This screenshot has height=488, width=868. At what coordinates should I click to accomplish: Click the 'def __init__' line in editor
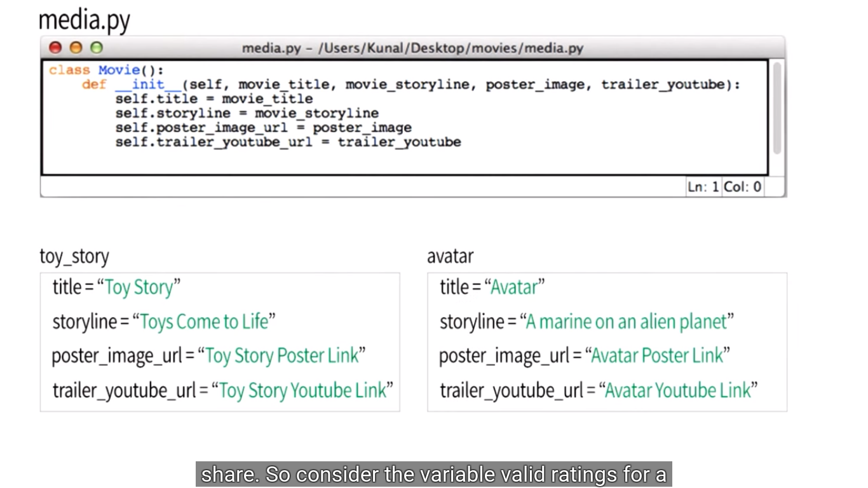411,85
